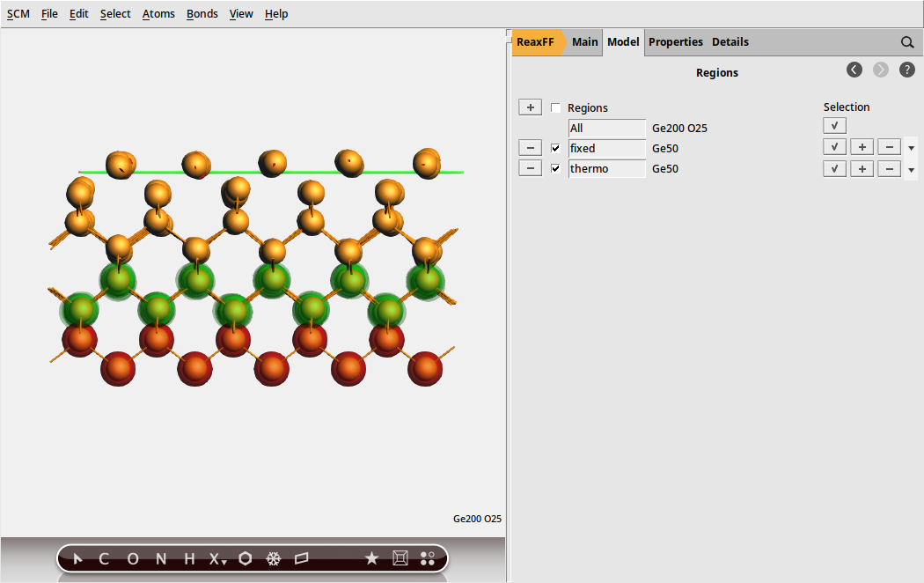Choose the Oxygen atom tool
924x583 pixels.
133,558
